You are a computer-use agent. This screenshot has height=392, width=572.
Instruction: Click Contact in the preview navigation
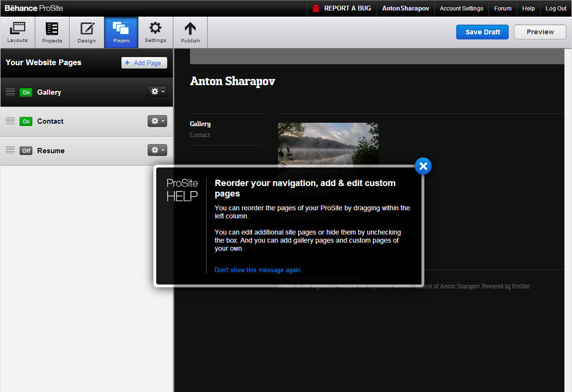tap(200, 135)
